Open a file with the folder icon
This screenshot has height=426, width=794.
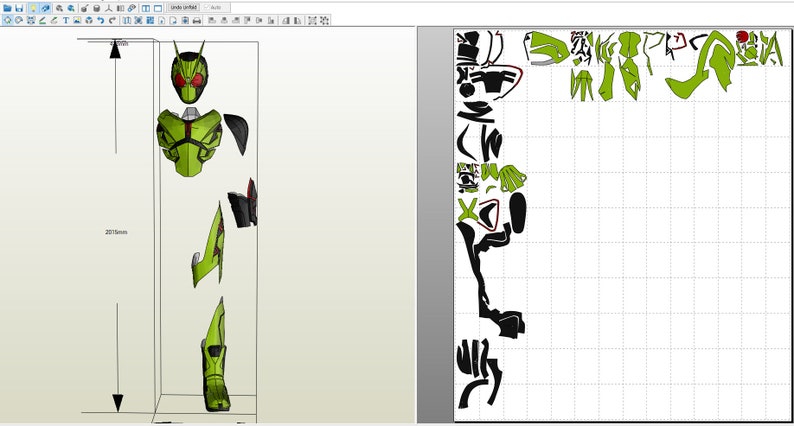[7, 8]
